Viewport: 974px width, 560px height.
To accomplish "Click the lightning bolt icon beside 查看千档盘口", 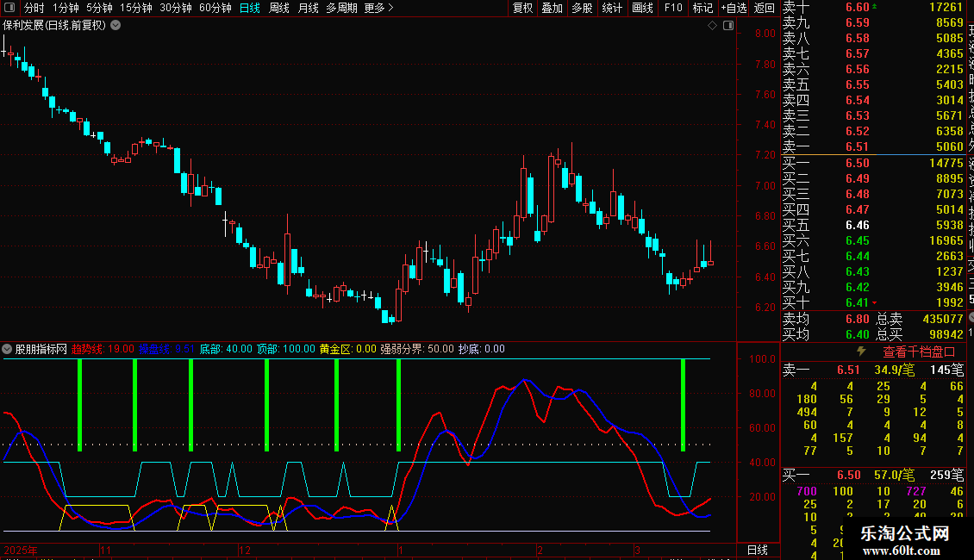I will pos(861,352).
